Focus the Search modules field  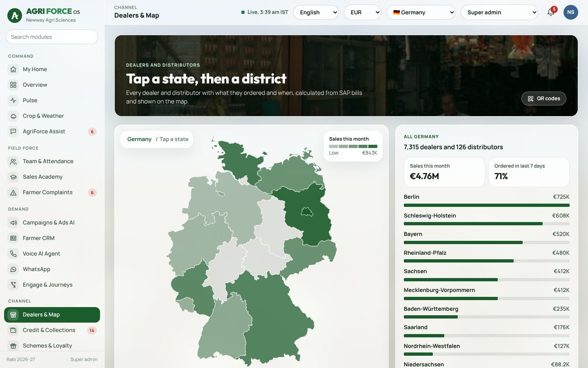52,37
